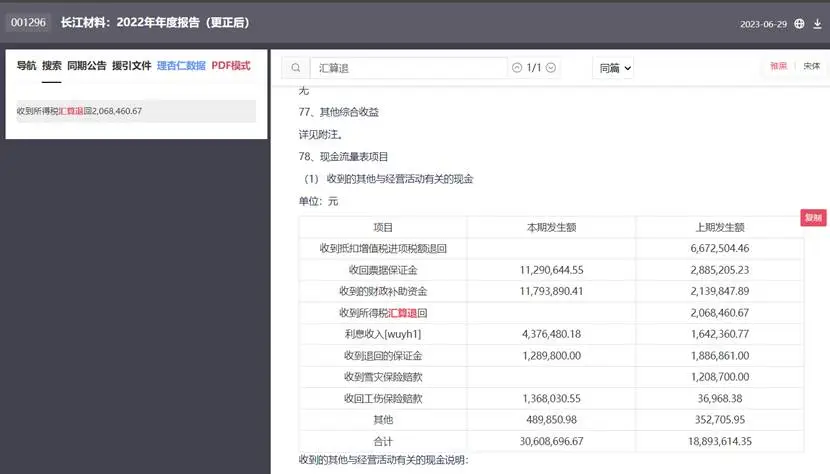Click row label 收回工伤保险赔款

[x=383, y=399]
